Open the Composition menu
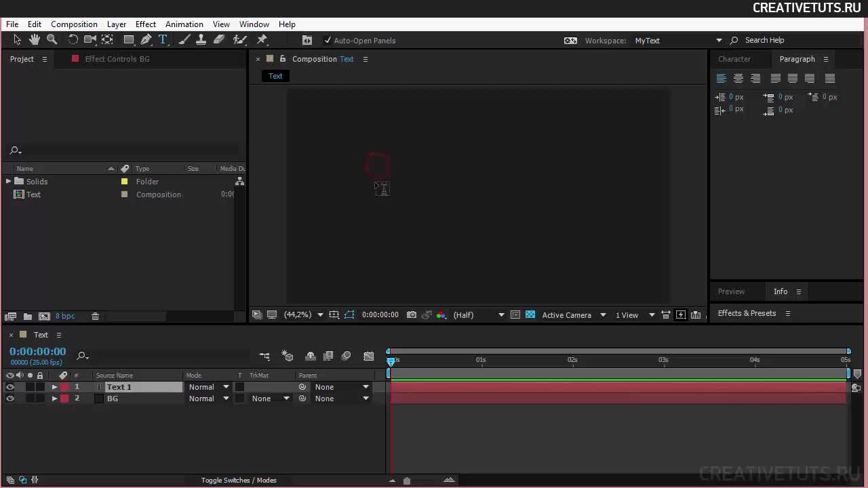 pyautogui.click(x=74, y=24)
